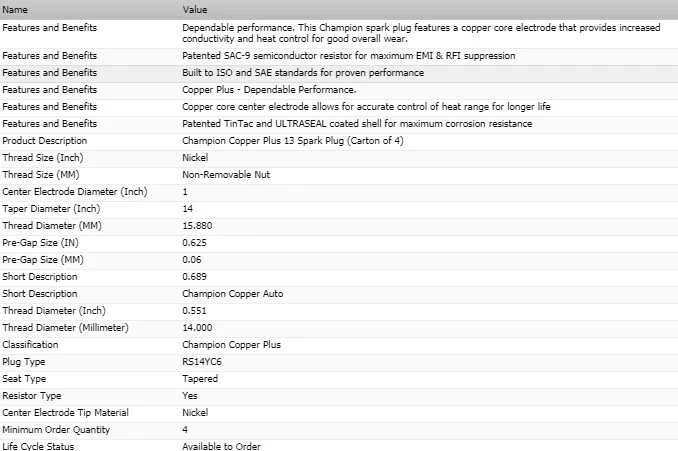
Task: Select the Seat Type row label
Action: click(x=25, y=378)
